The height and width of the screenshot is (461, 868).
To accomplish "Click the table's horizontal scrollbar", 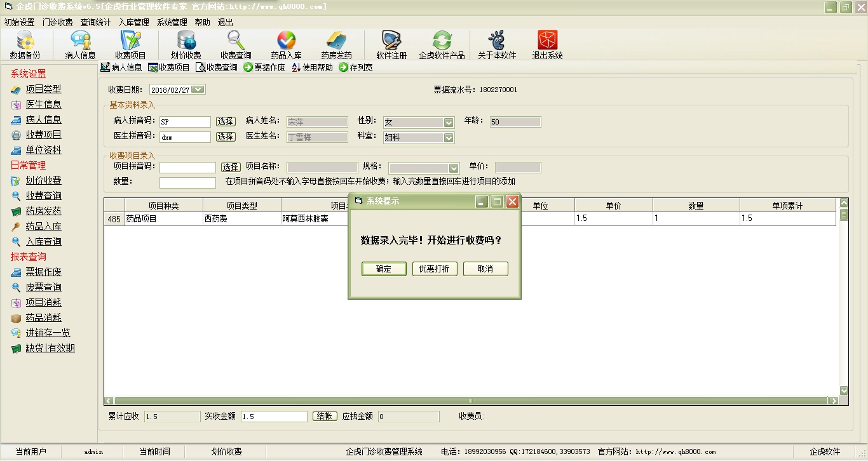I will [471, 401].
